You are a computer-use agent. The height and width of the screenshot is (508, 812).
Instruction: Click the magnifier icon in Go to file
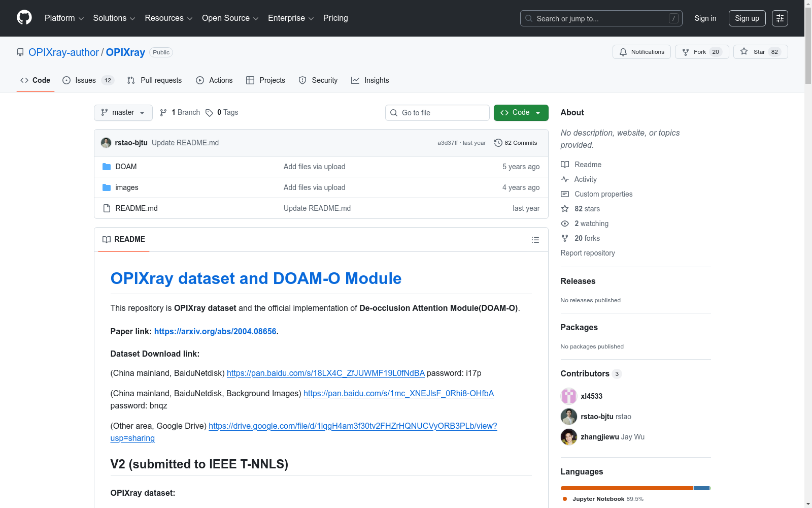pyautogui.click(x=394, y=113)
